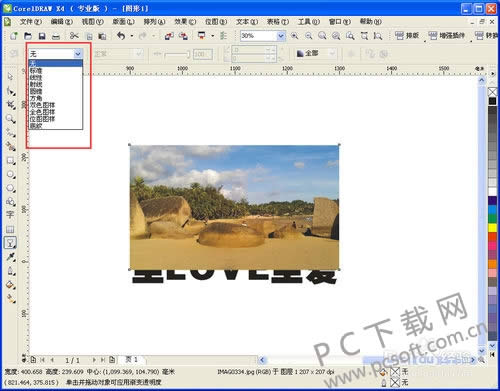Open the 帮助 menu
Screen dimensions: 500x391
[370, 22]
